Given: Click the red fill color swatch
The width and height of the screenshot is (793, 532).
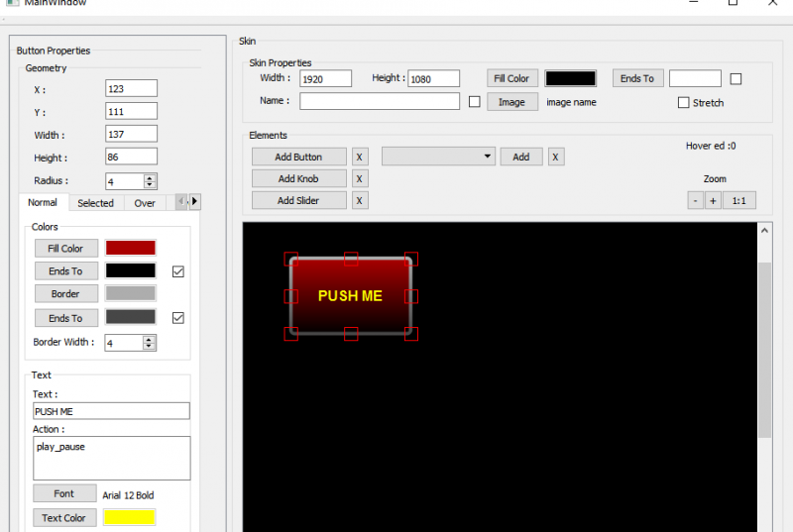Looking at the screenshot, I should click(131, 248).
